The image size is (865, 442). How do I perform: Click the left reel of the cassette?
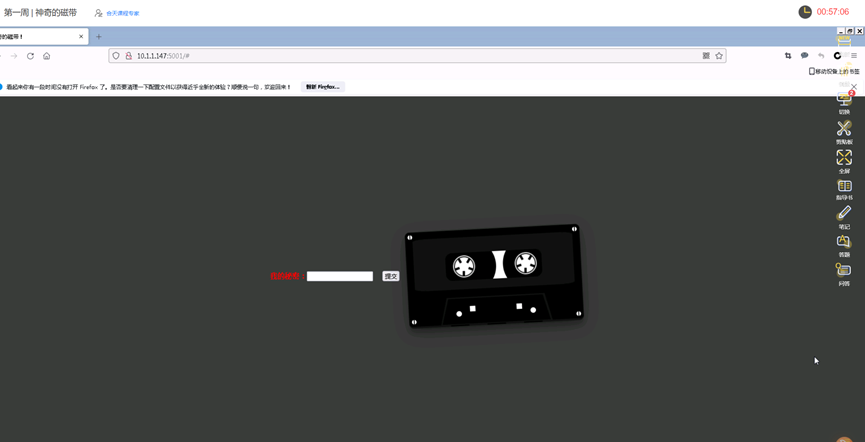pos(464,267)
